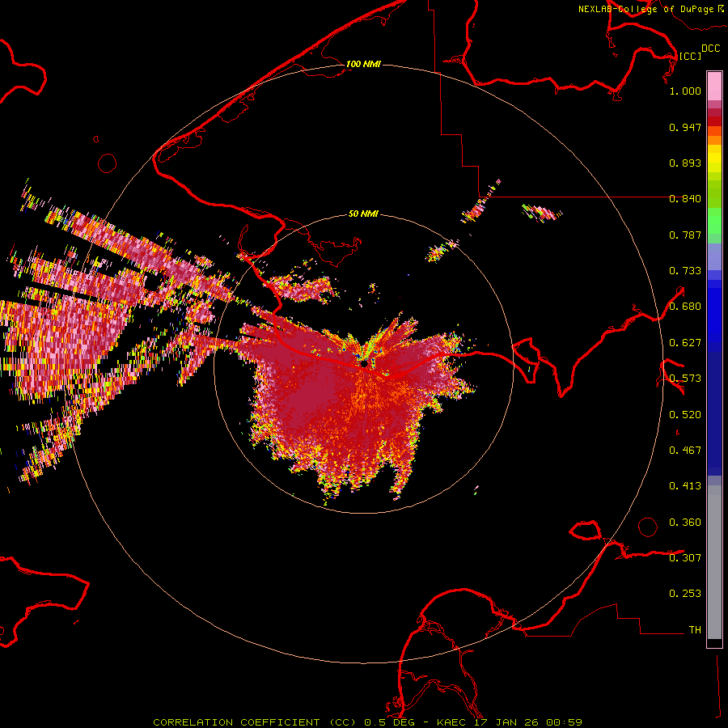Click the light pink band atop color scale
The image size is (728, 728).
(x=714, y=86)
